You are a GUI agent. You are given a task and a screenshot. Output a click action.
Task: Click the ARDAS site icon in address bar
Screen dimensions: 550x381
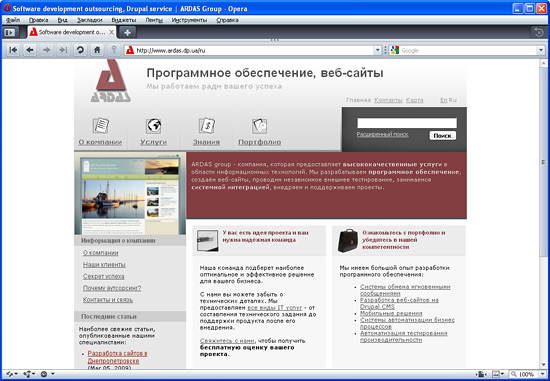tap(130, 50)
